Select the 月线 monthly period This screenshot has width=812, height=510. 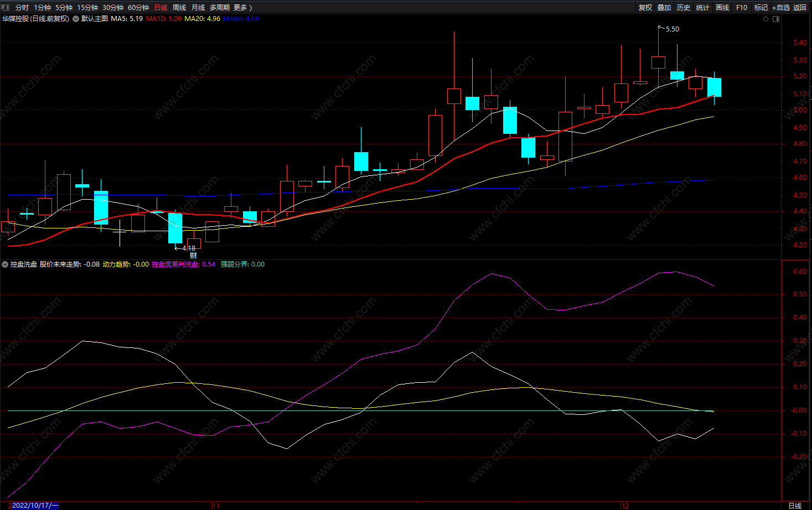click(x=198, y=7)
